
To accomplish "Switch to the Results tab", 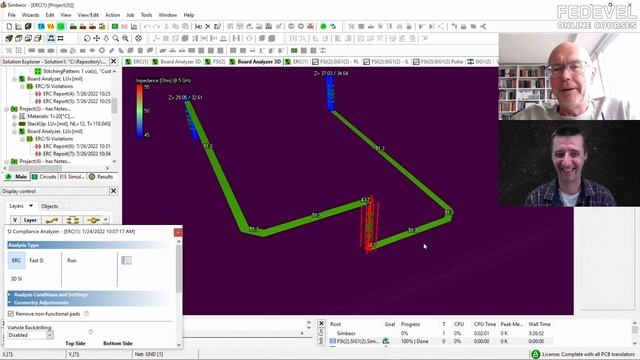I will [x=101, y=176].
